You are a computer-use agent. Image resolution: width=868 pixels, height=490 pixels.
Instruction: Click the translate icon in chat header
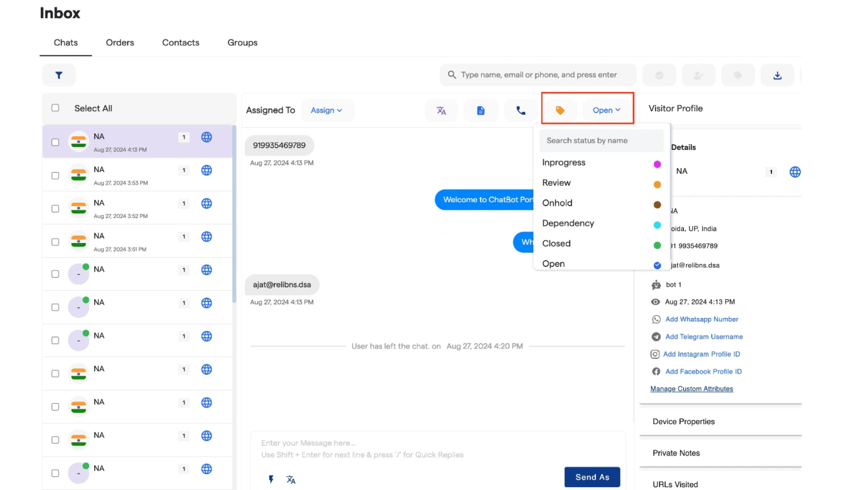(x=441, y=110)
